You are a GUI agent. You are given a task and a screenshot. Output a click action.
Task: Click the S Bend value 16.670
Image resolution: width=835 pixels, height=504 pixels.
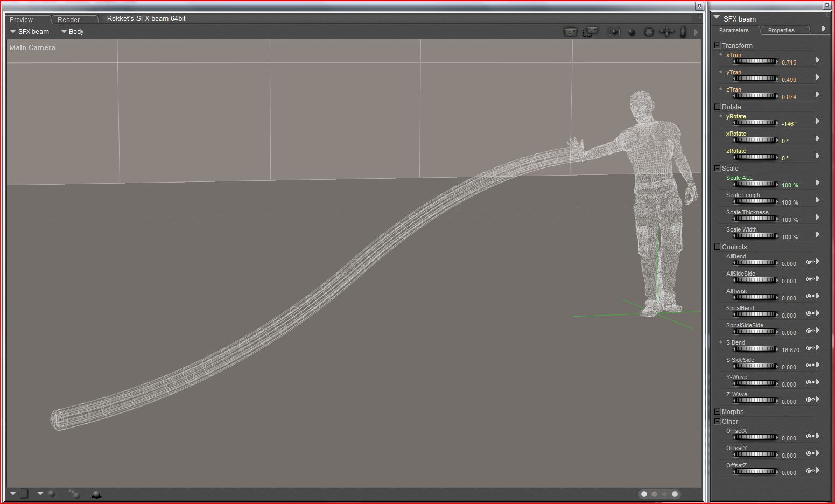point(790,350)
